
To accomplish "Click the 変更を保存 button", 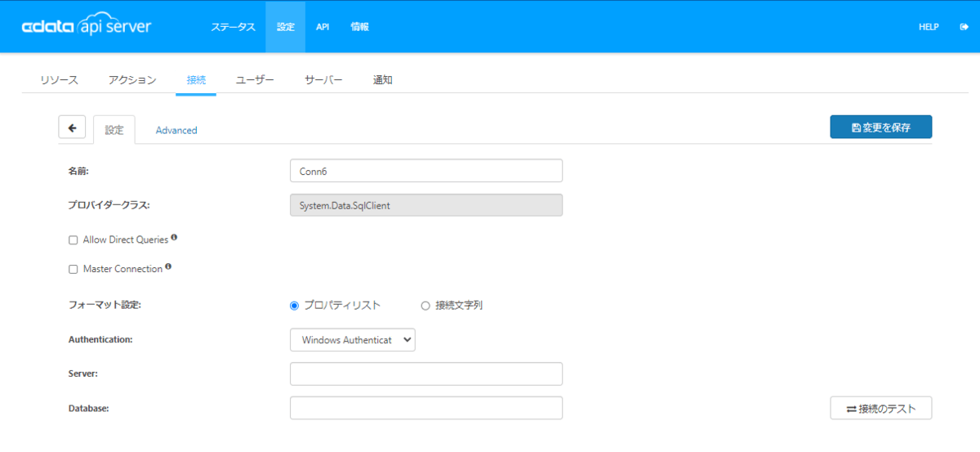I will pyautogui.click(x=880, y=128).
